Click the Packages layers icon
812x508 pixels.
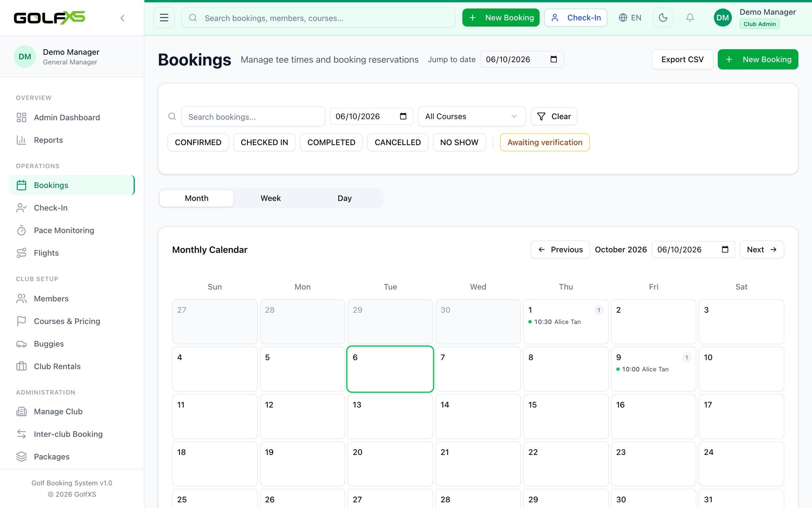(x=21, y=457)
